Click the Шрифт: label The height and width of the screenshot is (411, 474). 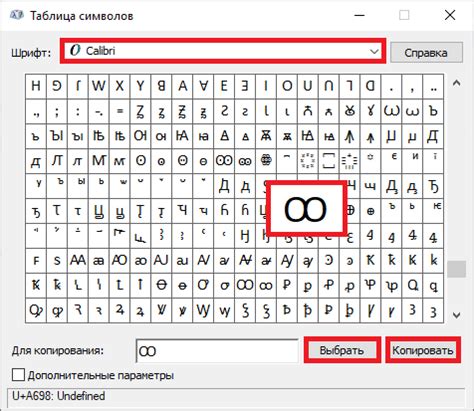tap(31, 53)
